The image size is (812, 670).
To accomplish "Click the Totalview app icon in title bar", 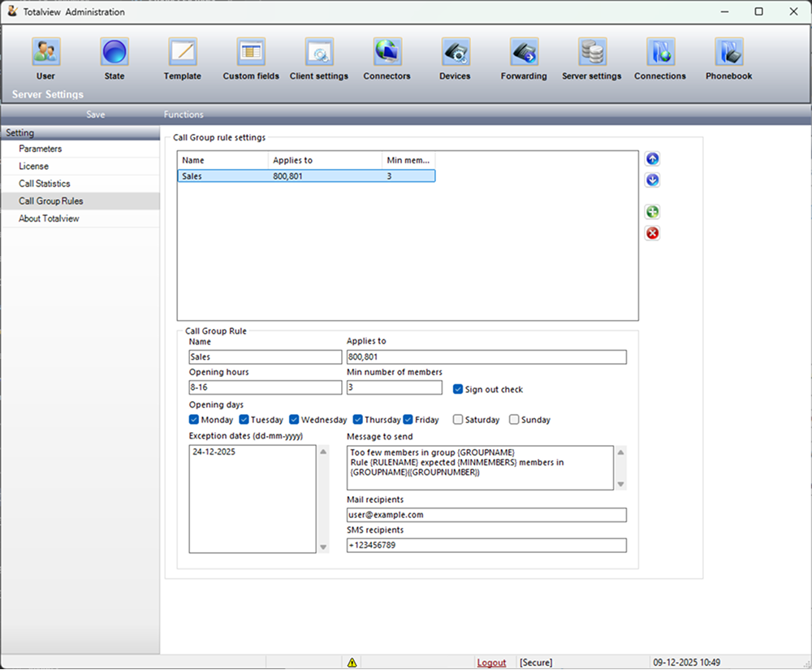I will (x=12, y=11).
